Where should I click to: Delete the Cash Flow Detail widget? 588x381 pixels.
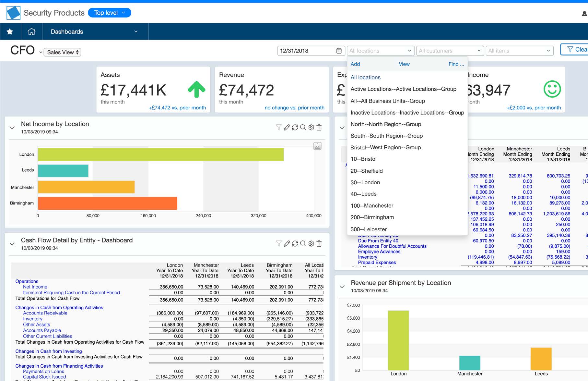[319, 244]
